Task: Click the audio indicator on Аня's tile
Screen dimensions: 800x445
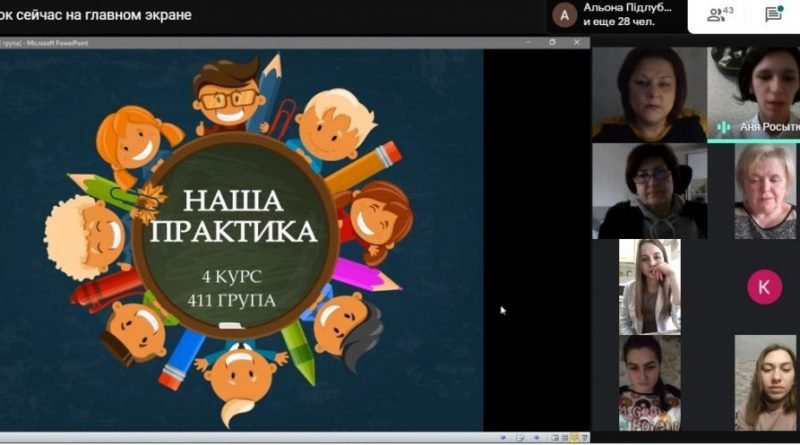Action: point(723,127)
